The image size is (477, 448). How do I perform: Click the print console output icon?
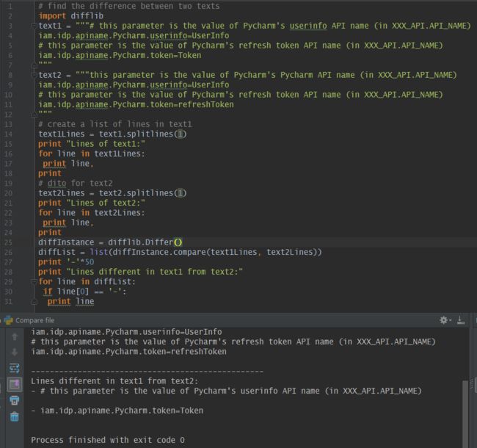[14, 400]
